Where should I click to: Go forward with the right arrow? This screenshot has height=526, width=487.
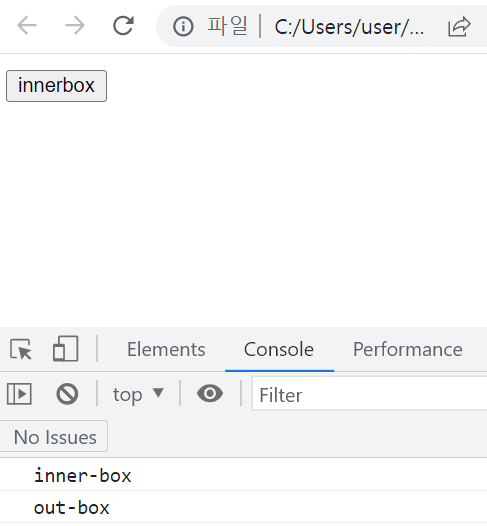coord(75,25)
